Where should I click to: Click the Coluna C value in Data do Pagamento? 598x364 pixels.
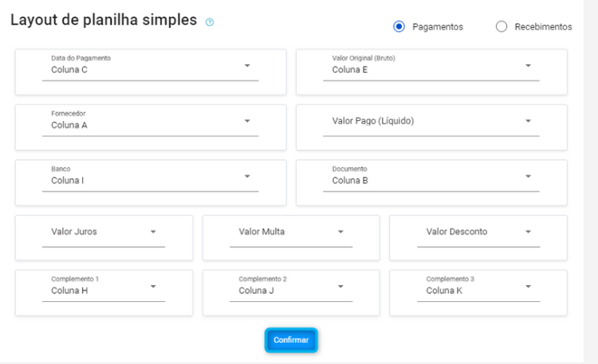pyautogui.click(x=69, y=70)
